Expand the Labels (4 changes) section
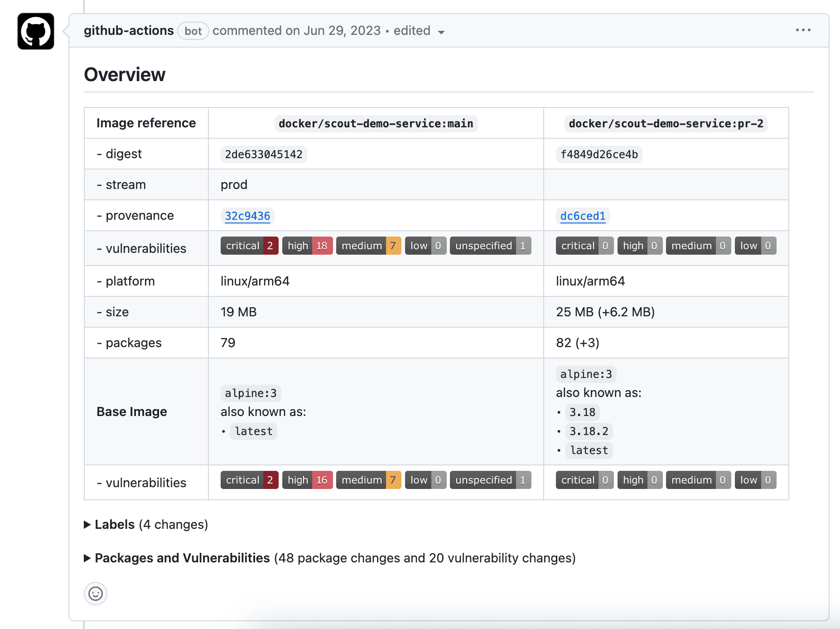The image size is (840, 629). [x=146, y=524]
